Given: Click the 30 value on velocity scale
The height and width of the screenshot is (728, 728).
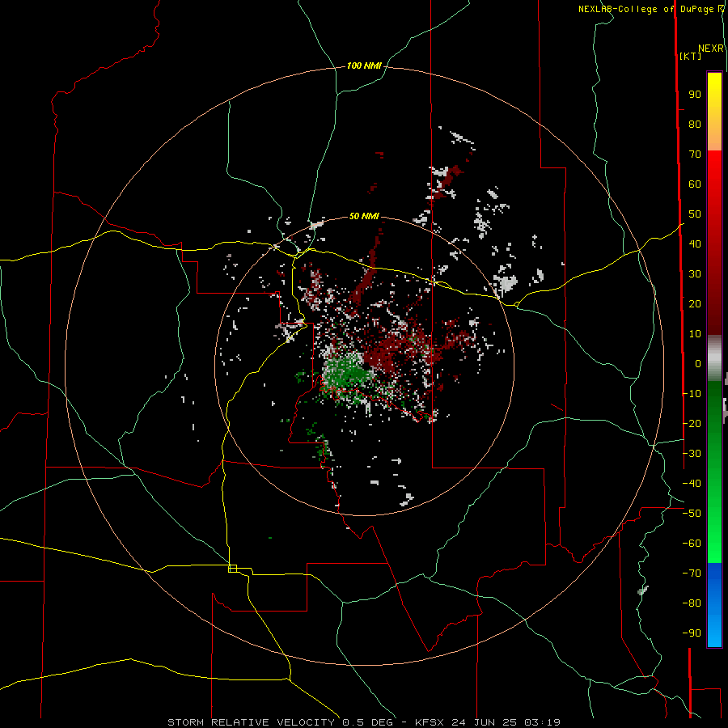Looking at the screenshot, I should point(695,274).
